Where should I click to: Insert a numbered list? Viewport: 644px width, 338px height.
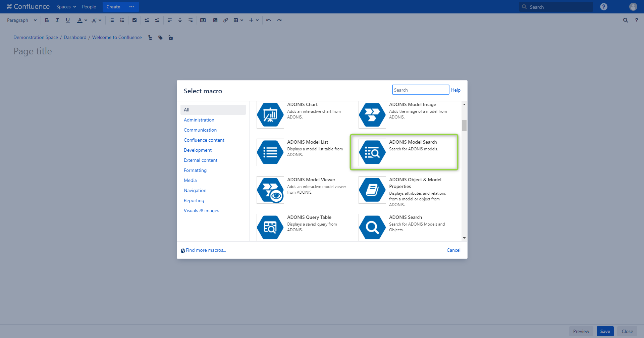pos(122,20)
